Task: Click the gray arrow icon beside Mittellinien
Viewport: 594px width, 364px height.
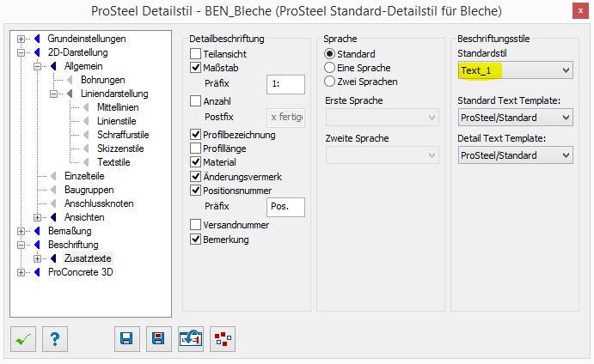Action: (x=86, y=107)
